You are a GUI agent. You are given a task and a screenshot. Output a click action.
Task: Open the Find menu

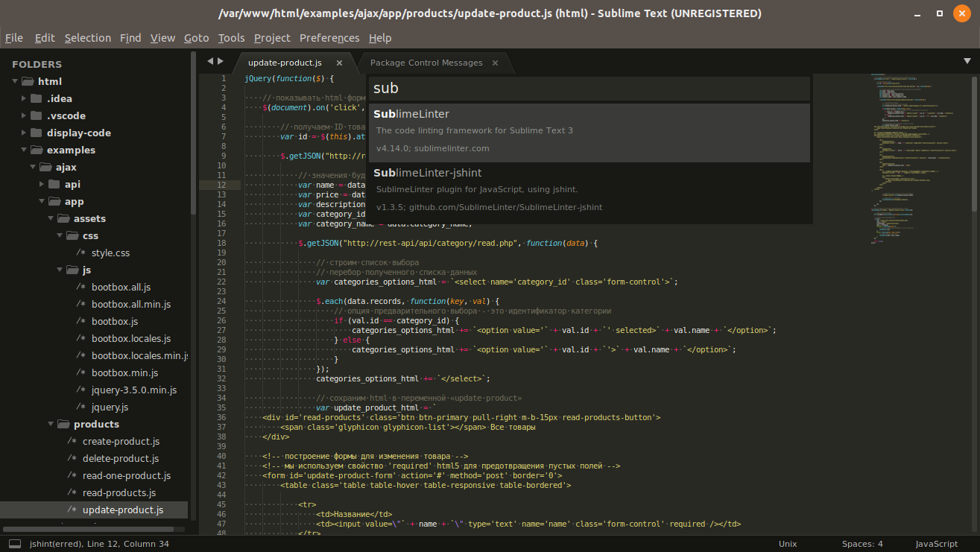[x=130, y=38]
